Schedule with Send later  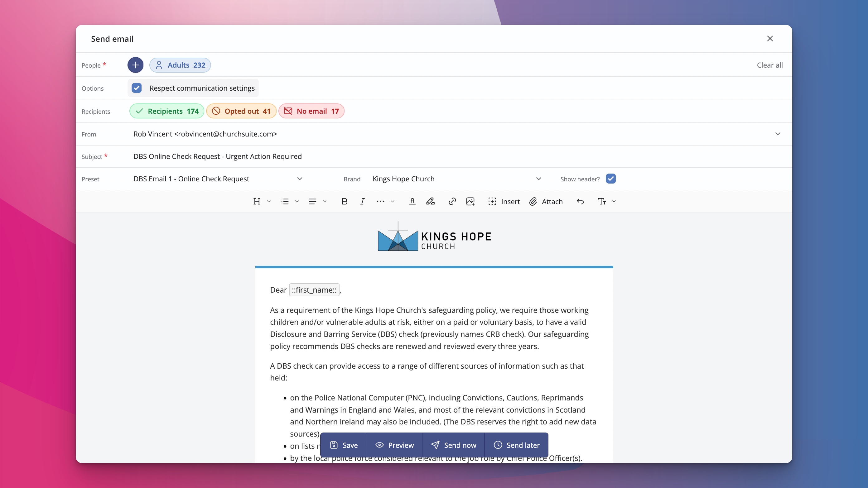tap(517, 445)
